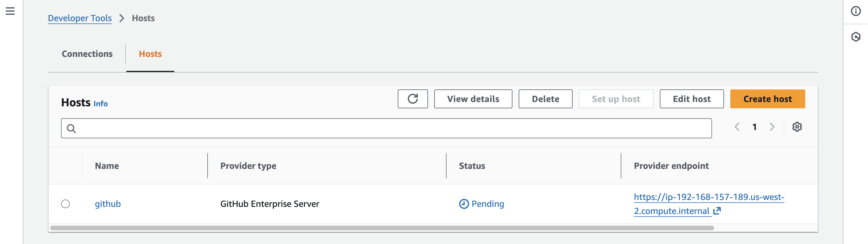868x244 pixels.
Task: Click Hosts in the breadcrumb
Action: click(143, 18)
